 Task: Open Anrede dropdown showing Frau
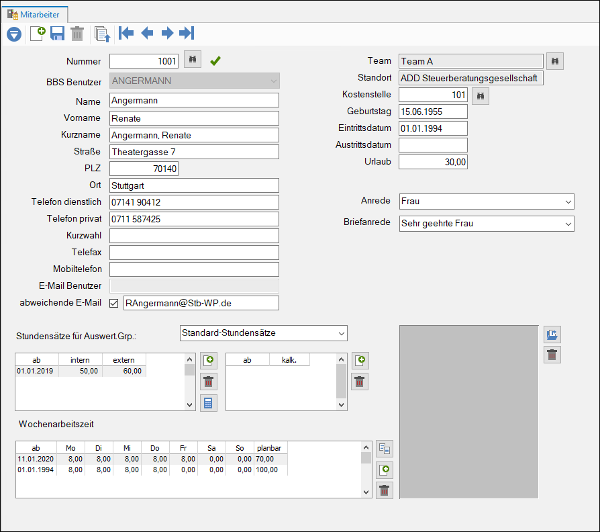point(486,201)
